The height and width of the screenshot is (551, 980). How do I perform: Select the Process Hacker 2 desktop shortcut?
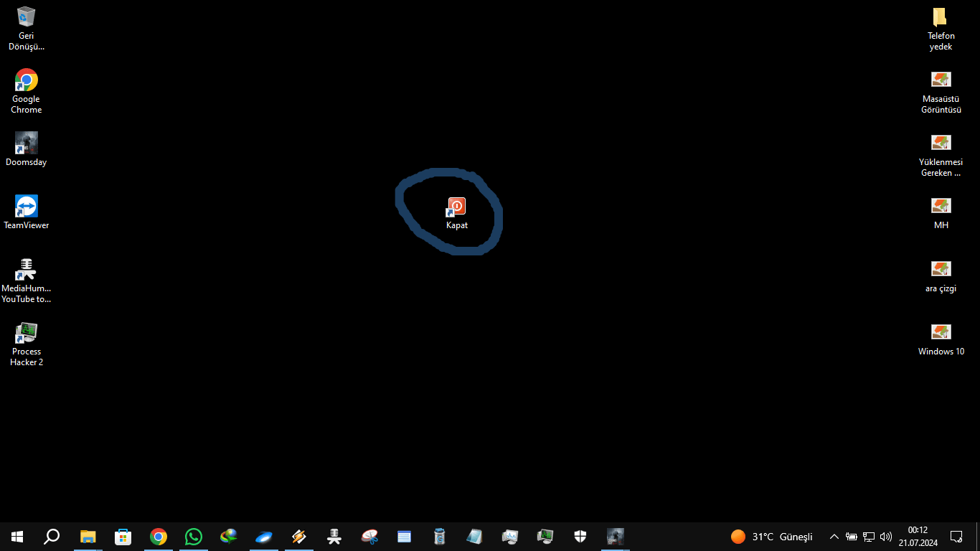[27, 344]
